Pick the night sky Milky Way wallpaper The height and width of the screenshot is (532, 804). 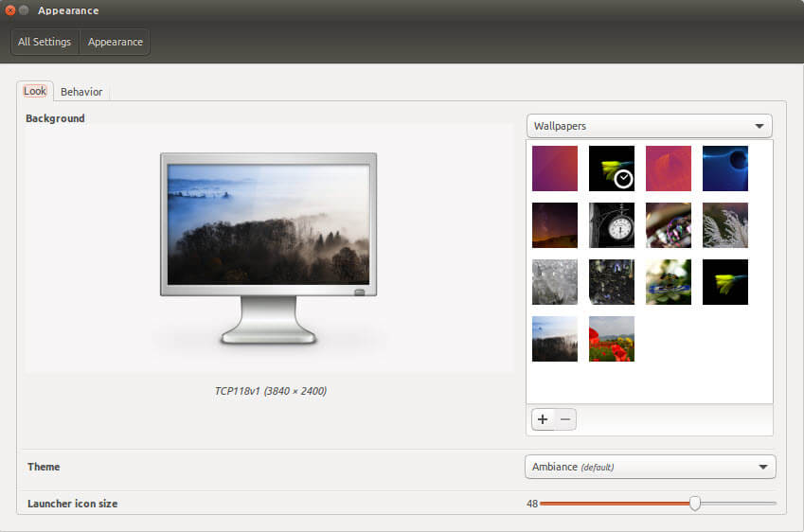(555, 225)
